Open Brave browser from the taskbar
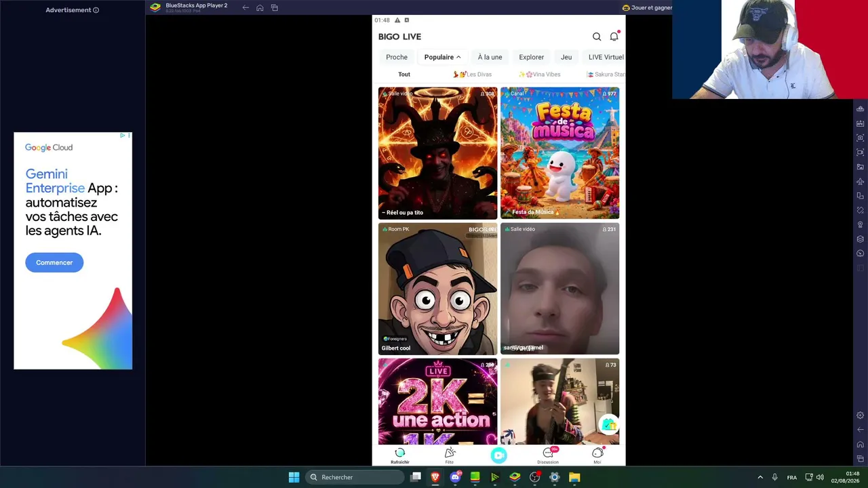Image resolution: width=868 pixels, height=488 pixels. coord(435,477)
